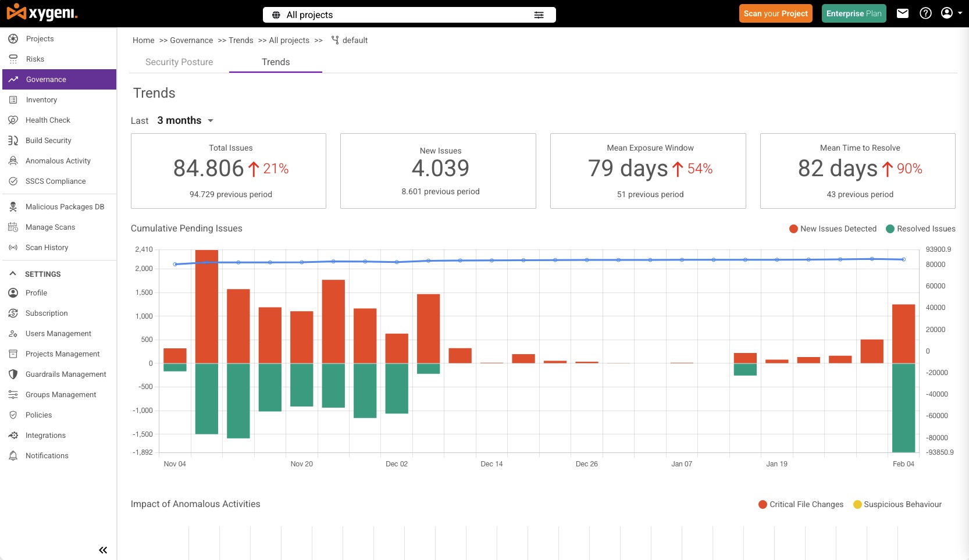
Task: Toggle Resolved Issues legend series
Action: point(921,229)
